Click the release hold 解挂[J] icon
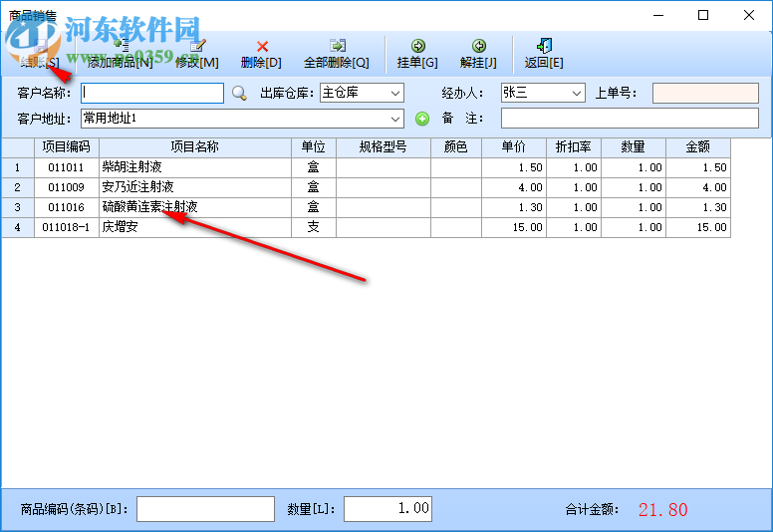773x532 pixels. coord(479,46)
